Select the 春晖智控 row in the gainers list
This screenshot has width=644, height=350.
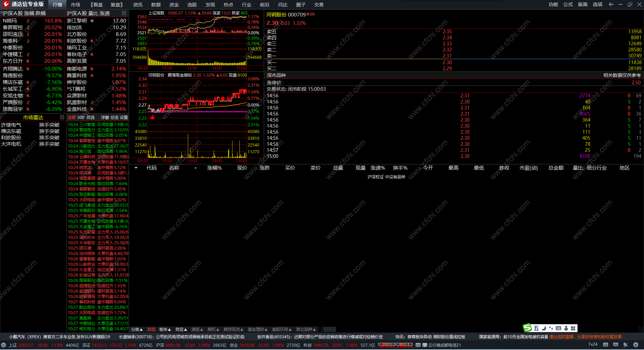pos(32,28)
